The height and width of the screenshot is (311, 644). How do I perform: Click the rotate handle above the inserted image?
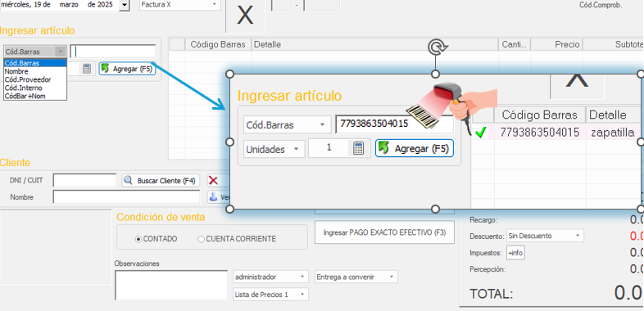[435, 47]
